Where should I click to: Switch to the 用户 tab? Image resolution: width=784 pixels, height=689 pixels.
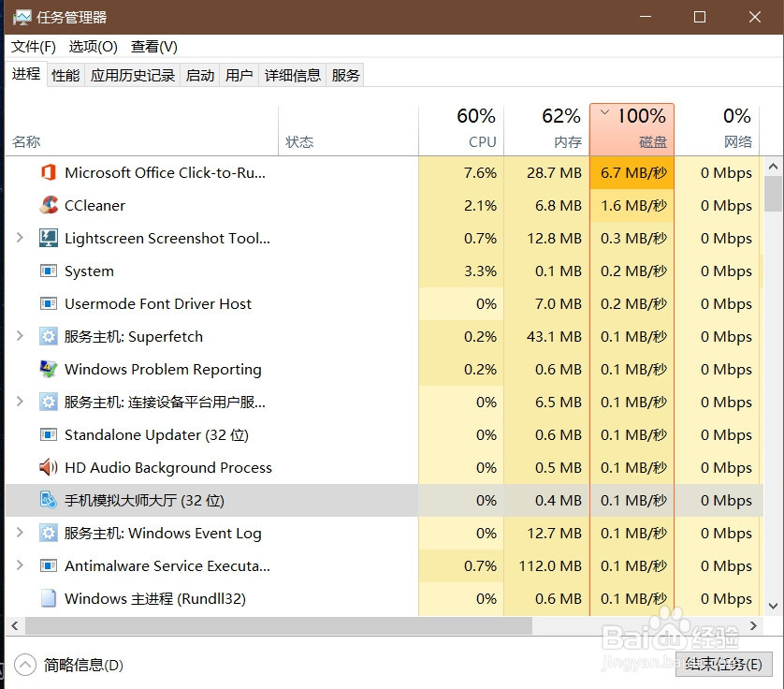click(x=239, y=75)
